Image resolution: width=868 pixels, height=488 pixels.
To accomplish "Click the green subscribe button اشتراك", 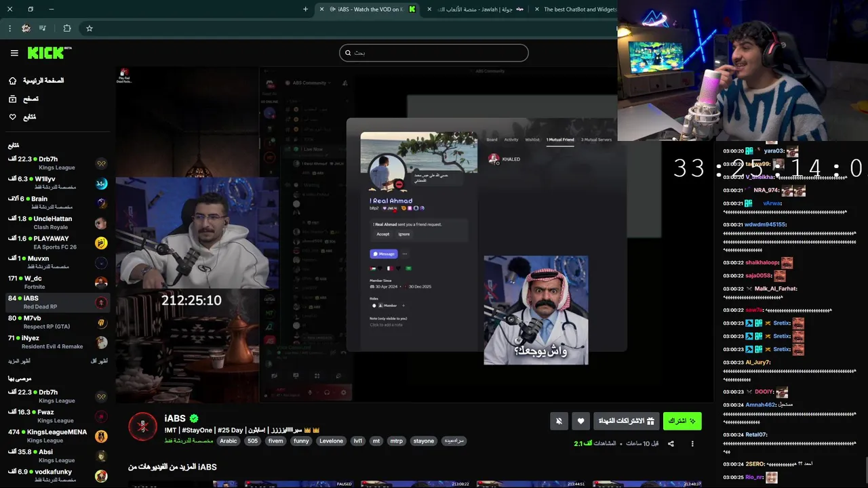I will pyautogui.click(x=682, y=421).
